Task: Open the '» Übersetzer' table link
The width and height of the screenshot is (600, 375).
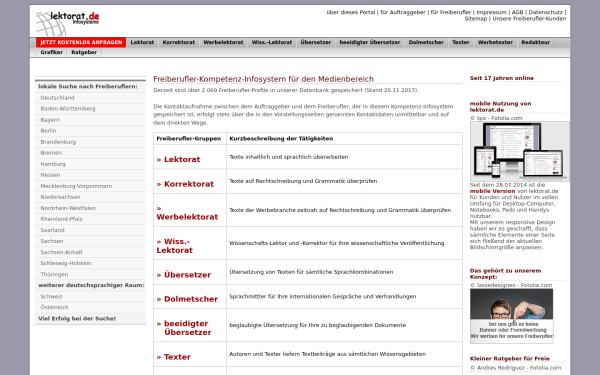Action: click(184, 275)
